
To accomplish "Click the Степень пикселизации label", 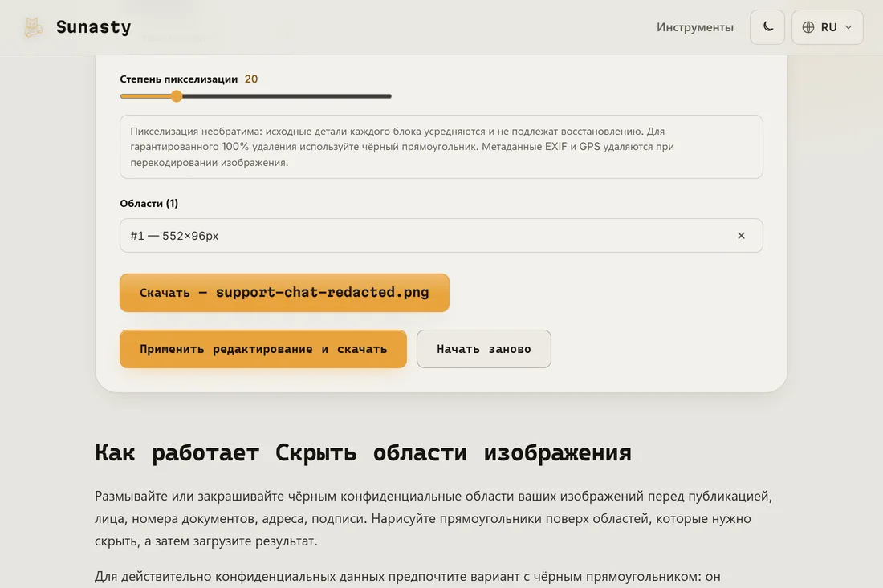I will [x=178, y=79].
